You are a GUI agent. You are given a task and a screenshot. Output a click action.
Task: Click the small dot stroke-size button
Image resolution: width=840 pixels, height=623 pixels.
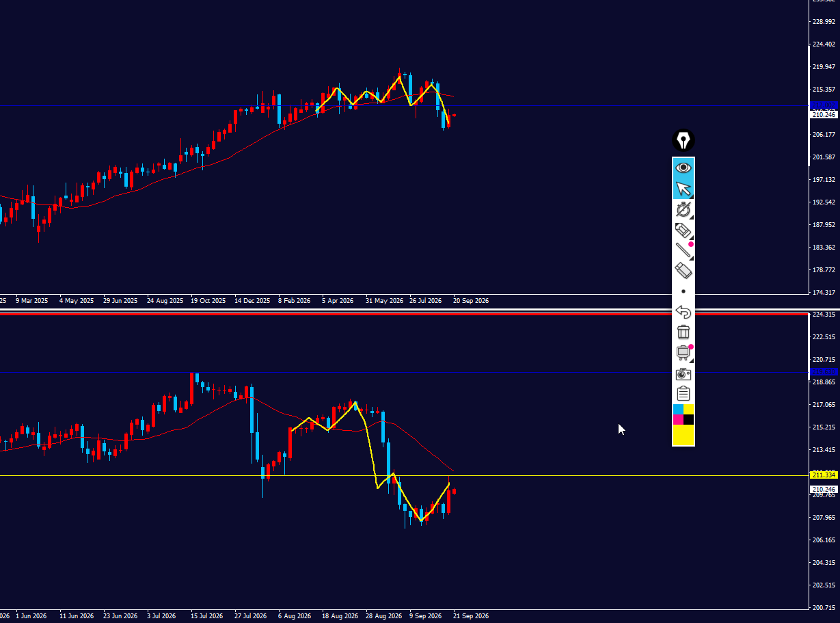point(683,291)
